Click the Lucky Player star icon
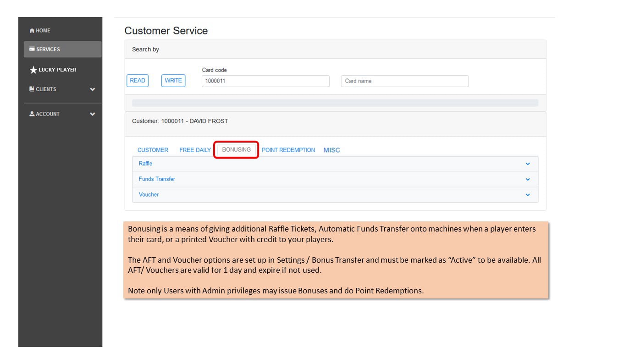This screenshot has width=624, height=364. click(33, 70)
